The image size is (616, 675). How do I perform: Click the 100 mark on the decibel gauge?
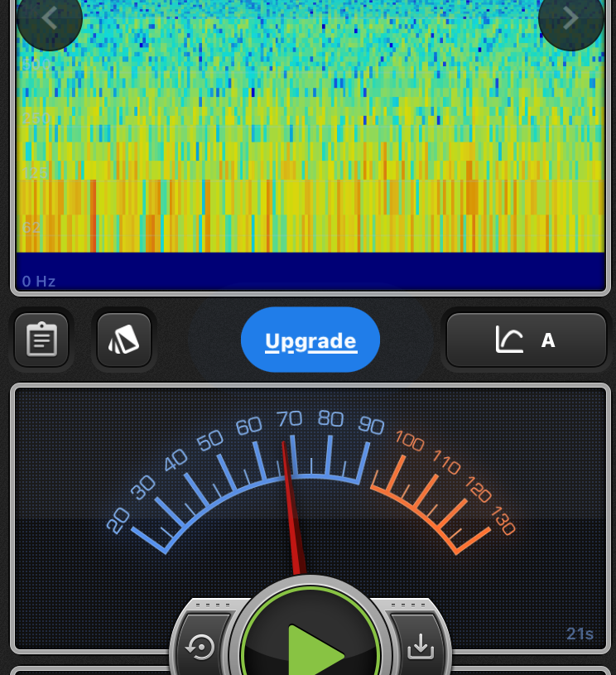click(x=409, y=440)
